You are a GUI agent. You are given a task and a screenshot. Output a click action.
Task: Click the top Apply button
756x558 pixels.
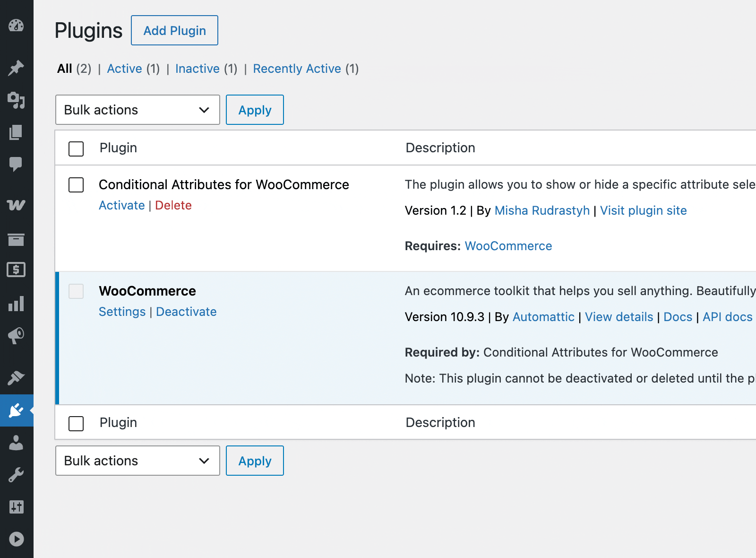pyautogui.click(x=255, y=110)
